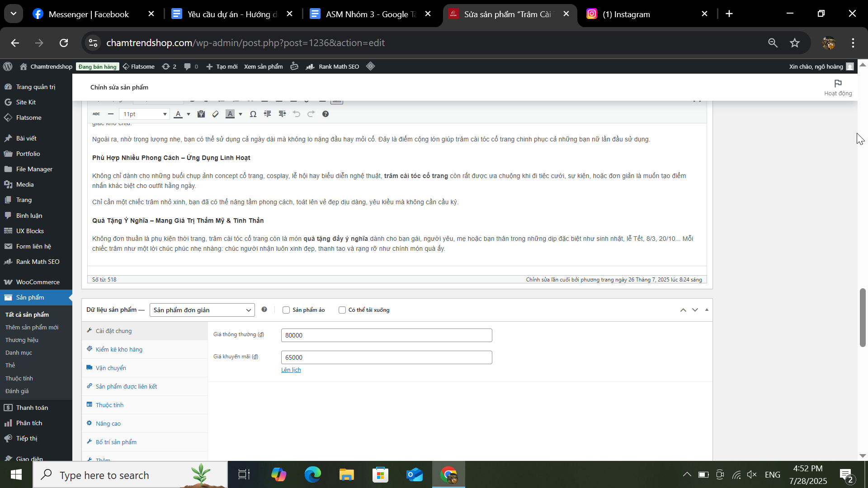Open Microsoft Edge from taskbar
The width and height of the screenshot is (868, 488).
tap(312, 475)
